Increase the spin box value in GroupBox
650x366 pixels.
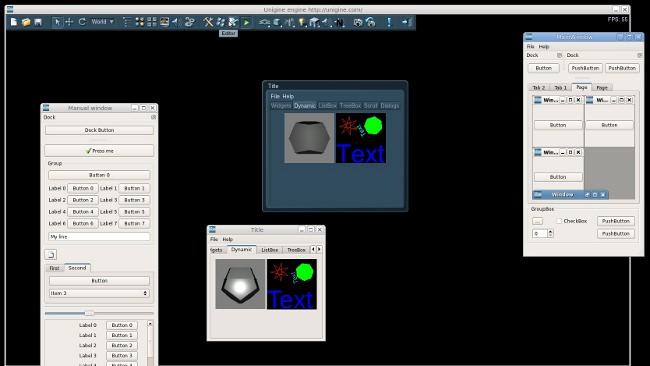(x=551, y=231)
